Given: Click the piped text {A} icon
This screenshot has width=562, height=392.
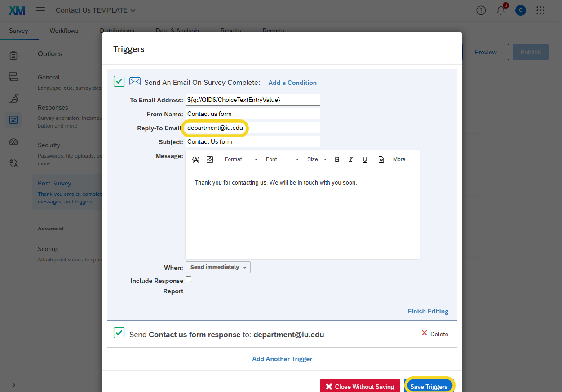Looking at the screenshot, I should coord(196,159).
